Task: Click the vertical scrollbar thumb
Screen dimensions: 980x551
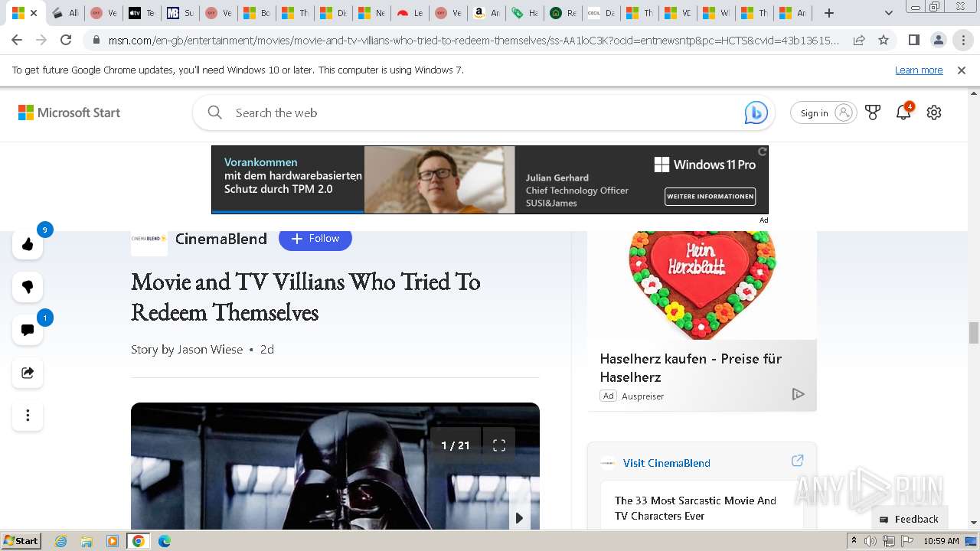Action: point(974,333)
